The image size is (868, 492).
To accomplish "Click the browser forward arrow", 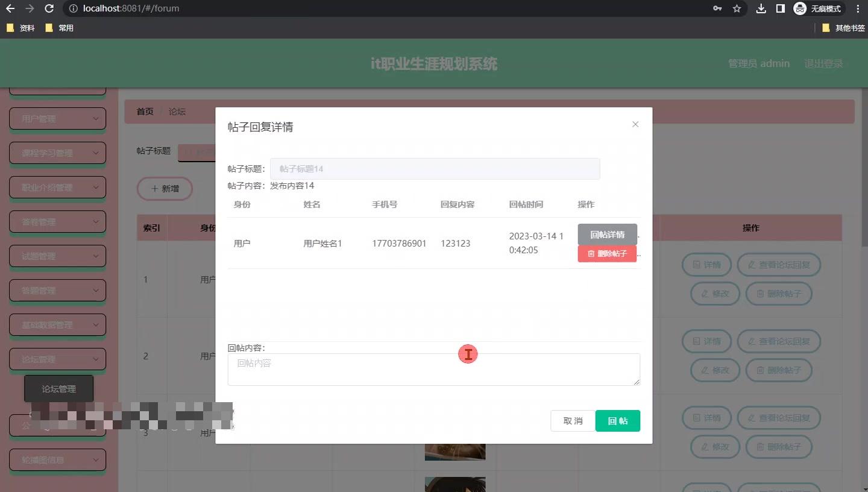I will click(x=30, y=8).
